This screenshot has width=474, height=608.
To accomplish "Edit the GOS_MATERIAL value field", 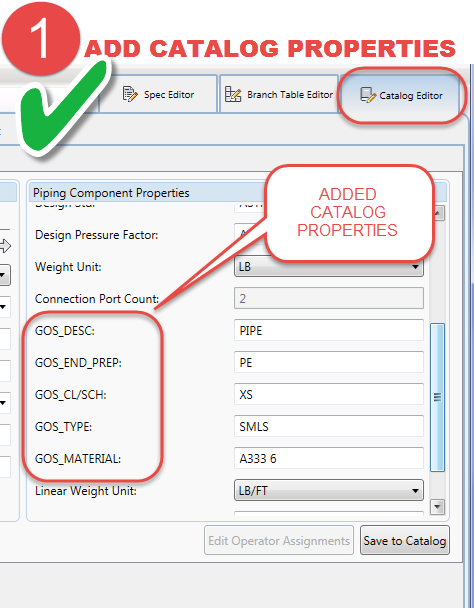I will coord(329,458).
